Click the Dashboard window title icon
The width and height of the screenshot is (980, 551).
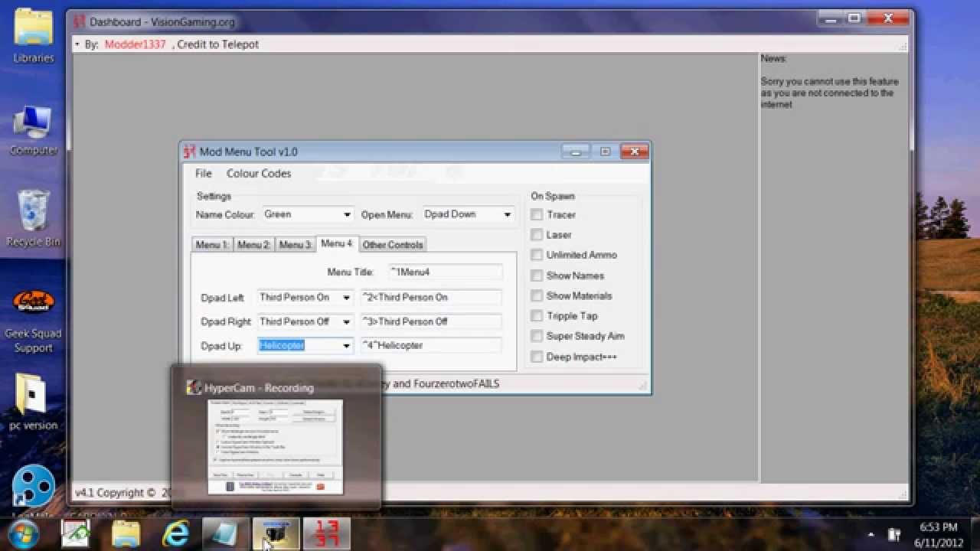tap(78, 21)
